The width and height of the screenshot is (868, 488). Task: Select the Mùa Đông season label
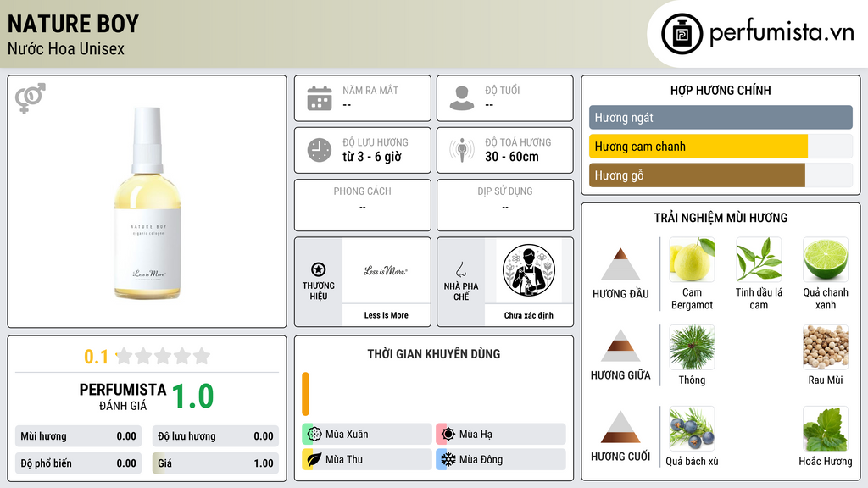(481, 459)
